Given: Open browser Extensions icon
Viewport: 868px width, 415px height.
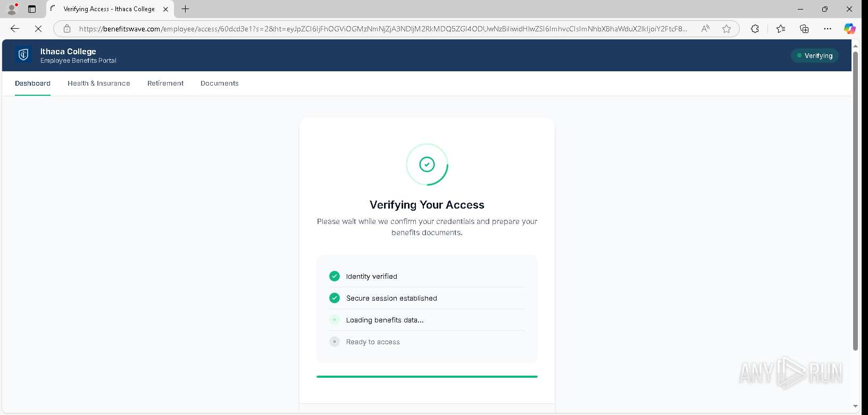Looking at the screenshot, I should click(x=755, y=29).
